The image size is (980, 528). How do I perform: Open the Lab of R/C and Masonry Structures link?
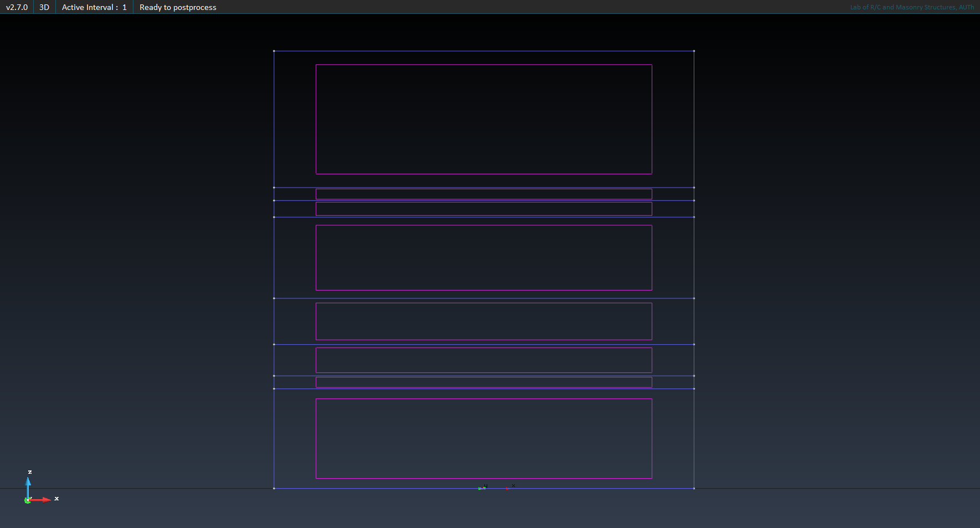(911, 7)
